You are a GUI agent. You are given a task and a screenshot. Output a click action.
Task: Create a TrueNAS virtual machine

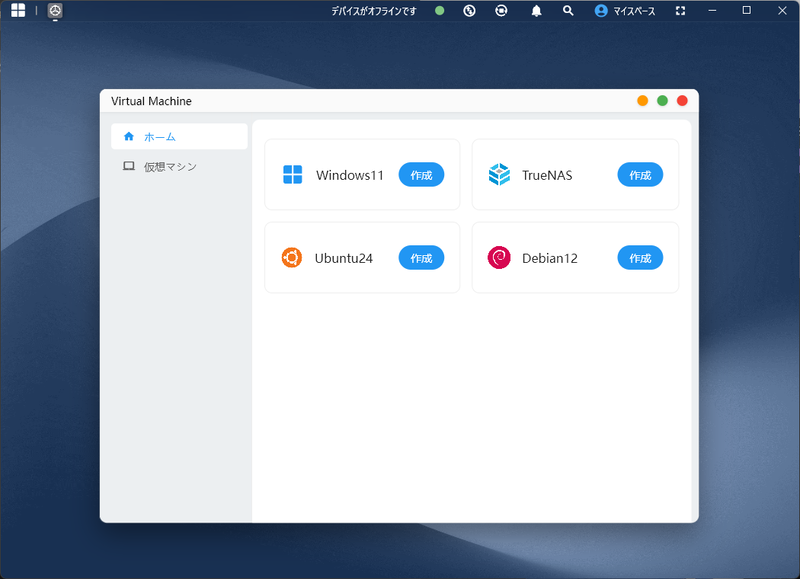(x=640, y=175)
